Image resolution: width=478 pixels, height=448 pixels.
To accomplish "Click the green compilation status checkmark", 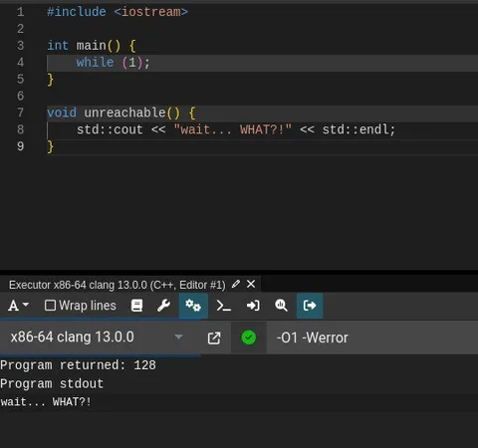I will [x=249, y=337].
